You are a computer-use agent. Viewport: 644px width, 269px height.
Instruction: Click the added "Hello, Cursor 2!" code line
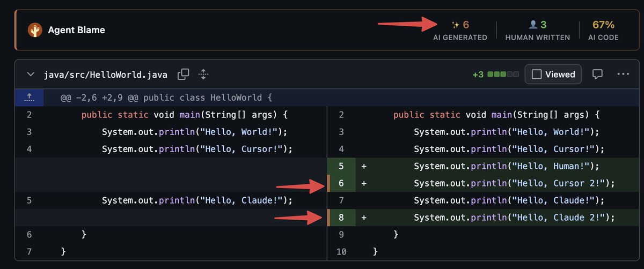(x=514, y=183)
